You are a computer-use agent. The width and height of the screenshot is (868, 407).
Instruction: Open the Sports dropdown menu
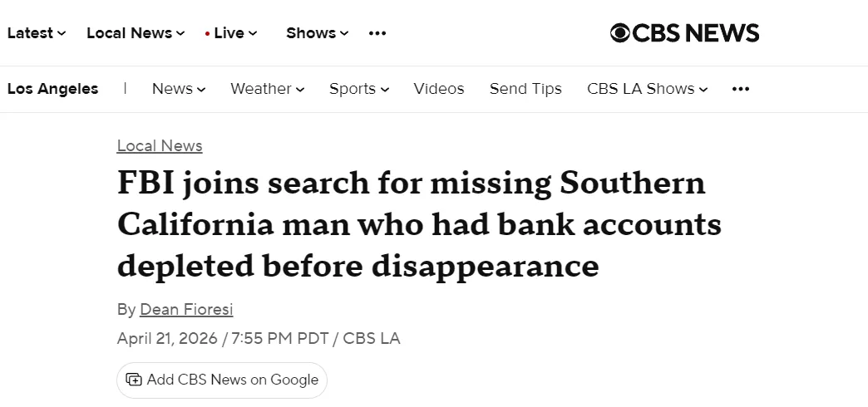[x=358, y=89]
